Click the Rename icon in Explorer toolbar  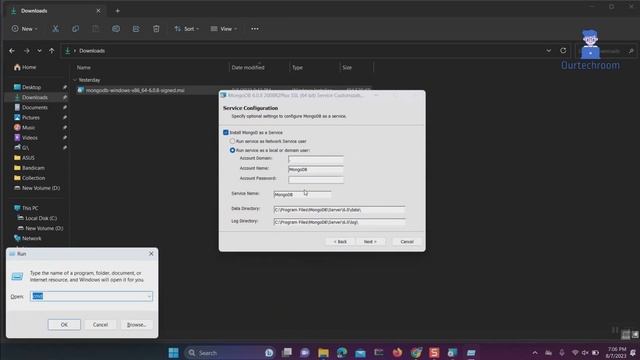[x=116, y=29]
